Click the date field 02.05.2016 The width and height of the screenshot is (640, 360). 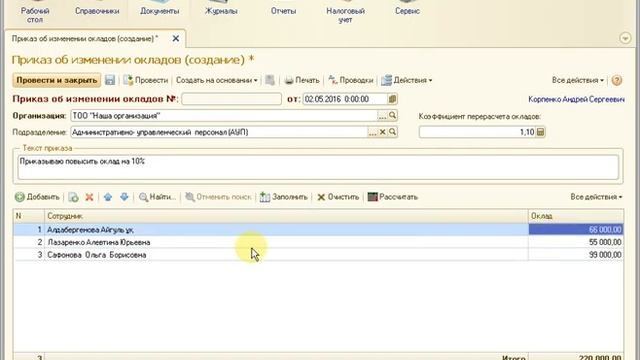[x=345, y=99]
